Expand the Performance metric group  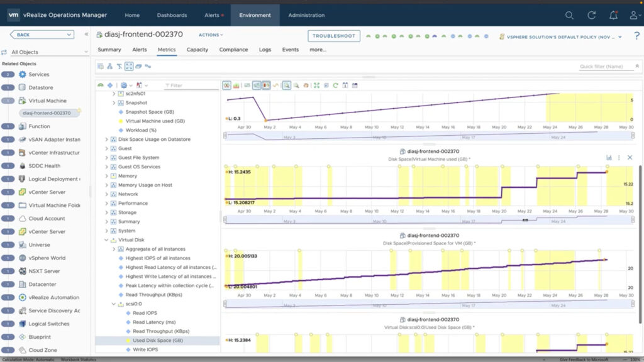point(106,203)
